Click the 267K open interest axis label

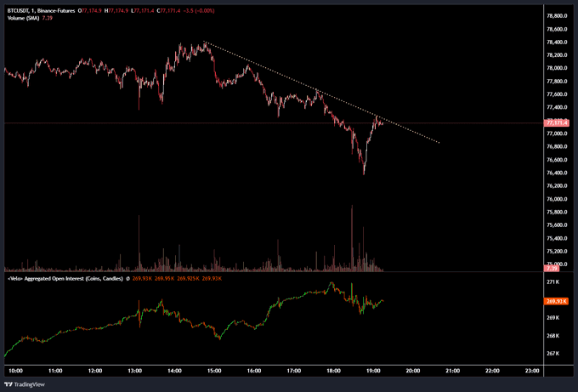pos(553,353)
